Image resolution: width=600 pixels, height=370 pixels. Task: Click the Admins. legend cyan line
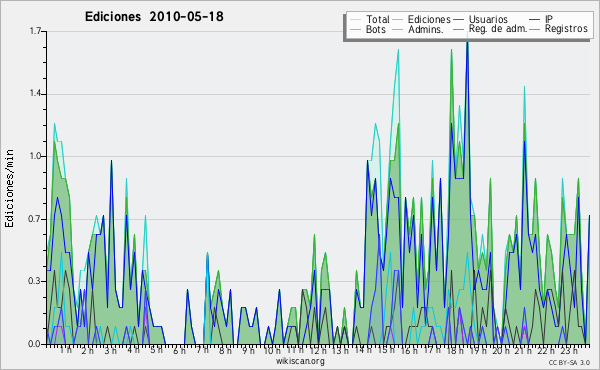(x=398, y=29)
